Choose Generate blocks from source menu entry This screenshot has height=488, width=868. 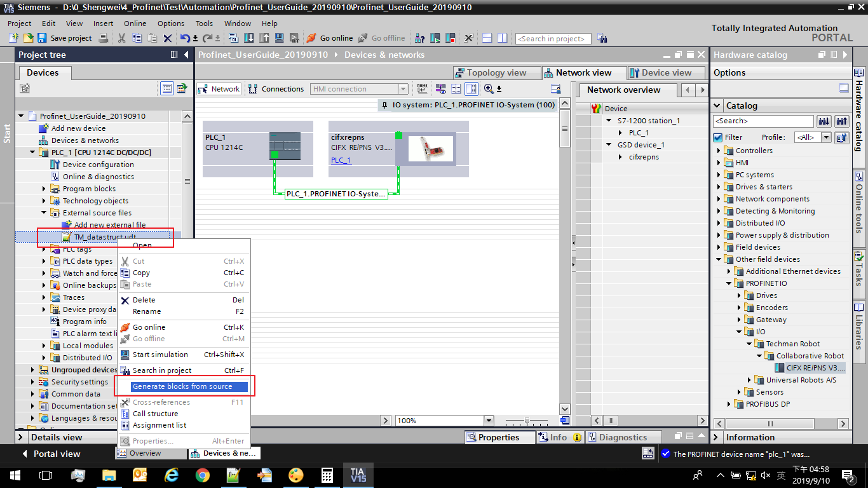pyautogui.click(x=183, y=386)
